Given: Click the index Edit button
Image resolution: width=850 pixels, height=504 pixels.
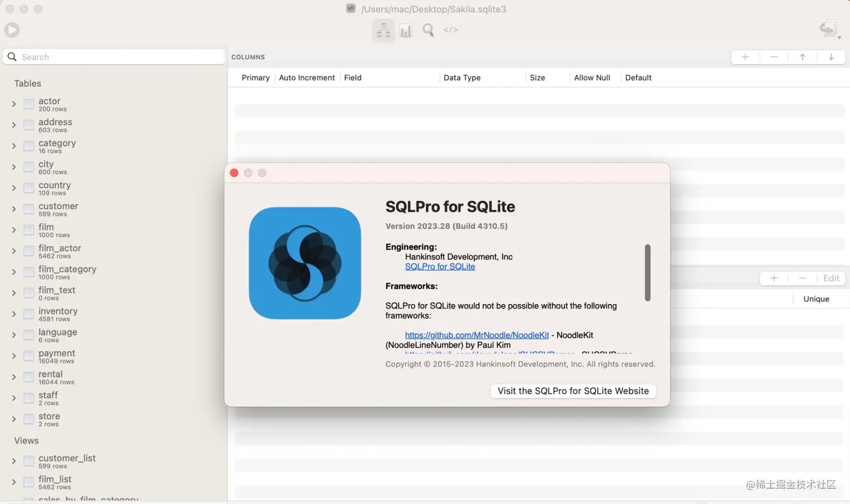Looking at the screenshot, I should coord(831,278).
